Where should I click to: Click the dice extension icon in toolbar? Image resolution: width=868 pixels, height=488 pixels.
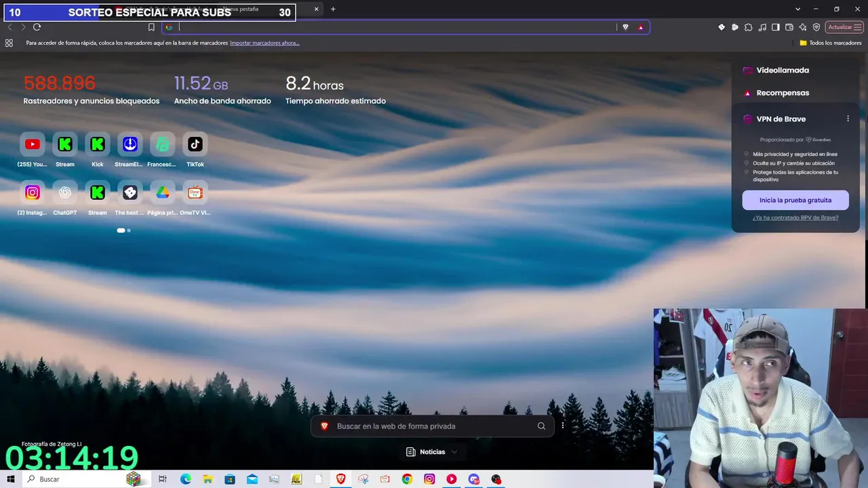(722, 27)
